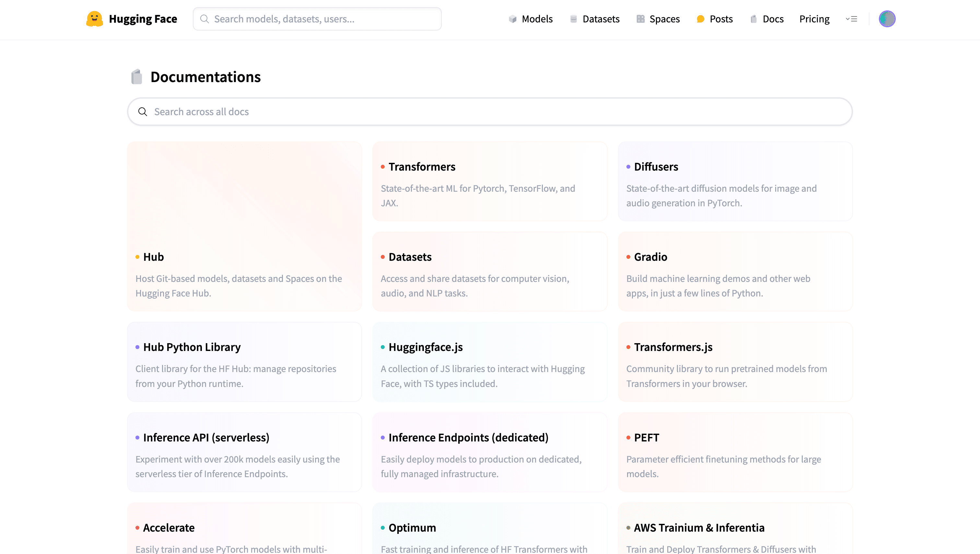Open the AWS Trainium & Inferentia card
The image size is (980, 554).
pos(735,528)
